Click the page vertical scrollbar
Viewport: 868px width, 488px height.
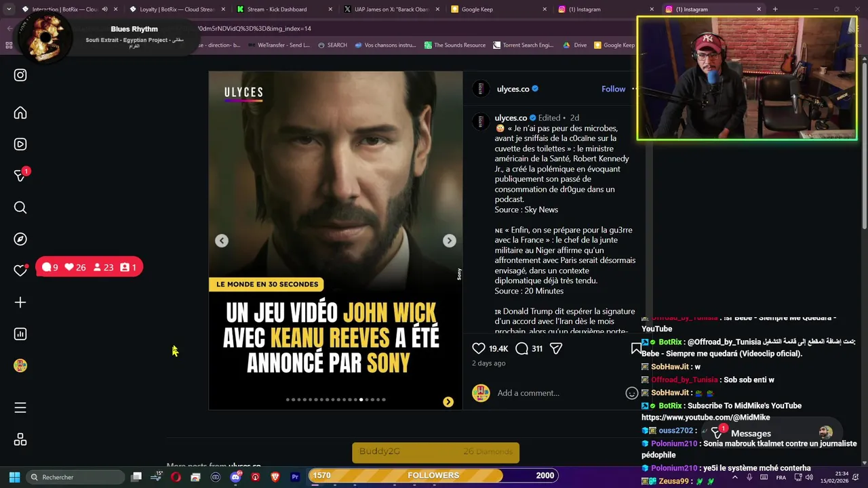(x=864, y=144)
